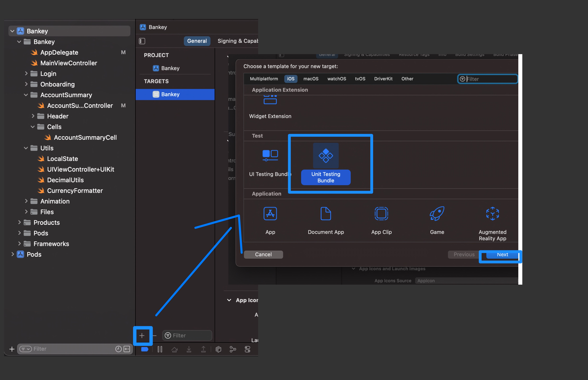The height and width of the screenshot is (380, 588).
Task: Toggle breakpoints activation in debug bar
Action: 145,349
